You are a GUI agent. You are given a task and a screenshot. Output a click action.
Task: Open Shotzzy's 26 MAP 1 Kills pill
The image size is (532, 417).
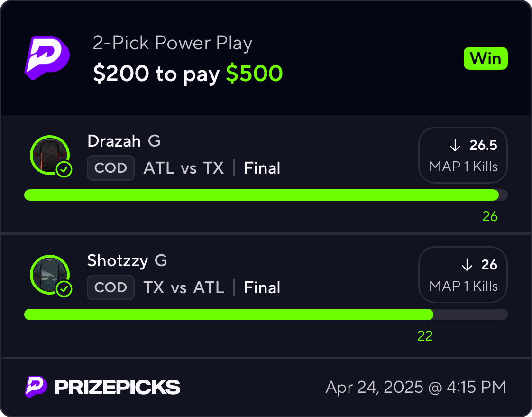pyautogui.click(x=463, y=275)
